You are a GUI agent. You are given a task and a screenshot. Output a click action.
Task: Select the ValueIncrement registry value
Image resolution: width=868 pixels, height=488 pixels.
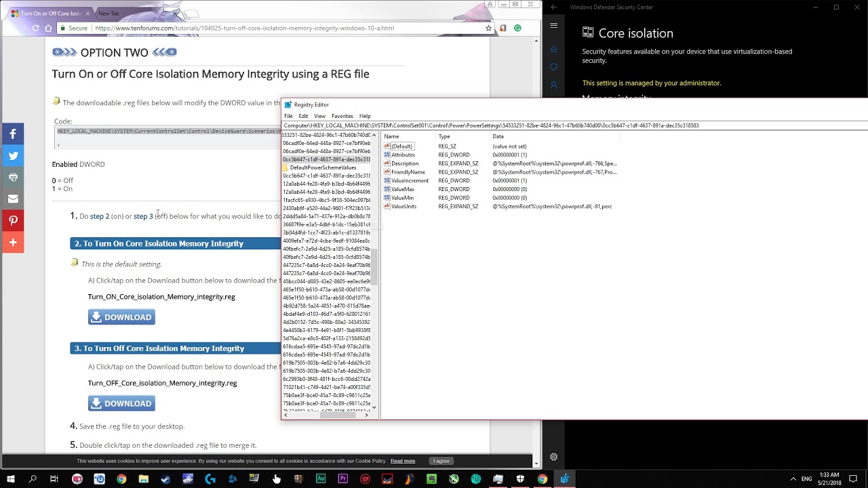410,181
